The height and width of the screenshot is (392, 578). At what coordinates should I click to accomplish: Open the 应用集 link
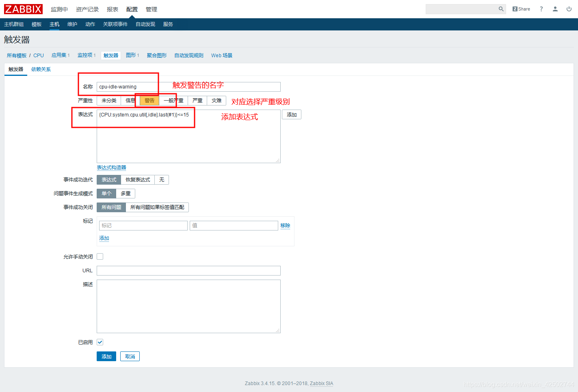[59, 55]
